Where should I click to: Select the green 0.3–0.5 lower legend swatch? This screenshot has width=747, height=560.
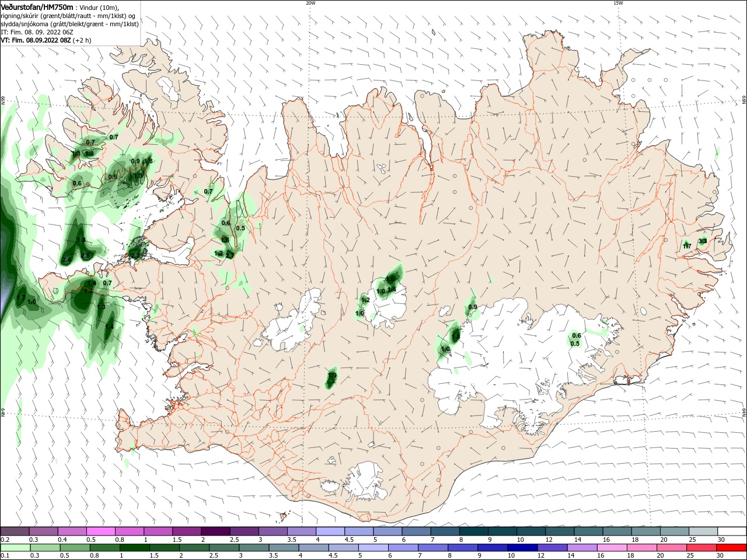coord(46,548)
